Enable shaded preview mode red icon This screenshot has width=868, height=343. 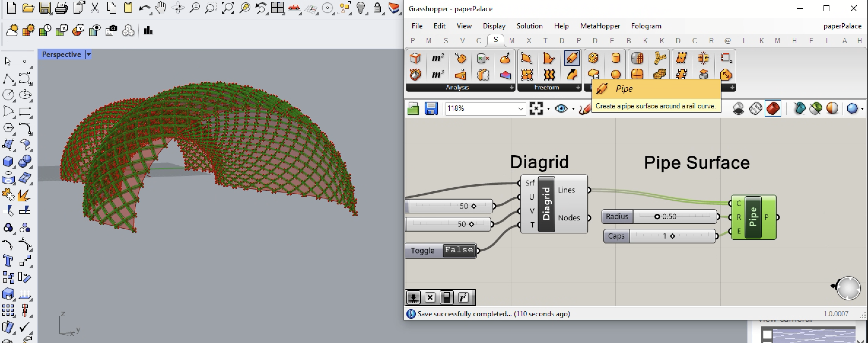coord(773,108)
